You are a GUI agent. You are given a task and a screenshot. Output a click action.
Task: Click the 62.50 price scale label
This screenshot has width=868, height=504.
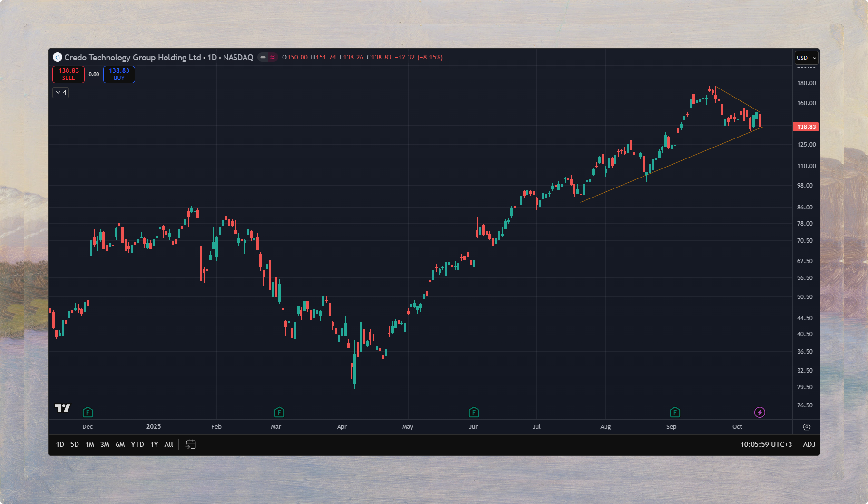[x=805, y=261]
